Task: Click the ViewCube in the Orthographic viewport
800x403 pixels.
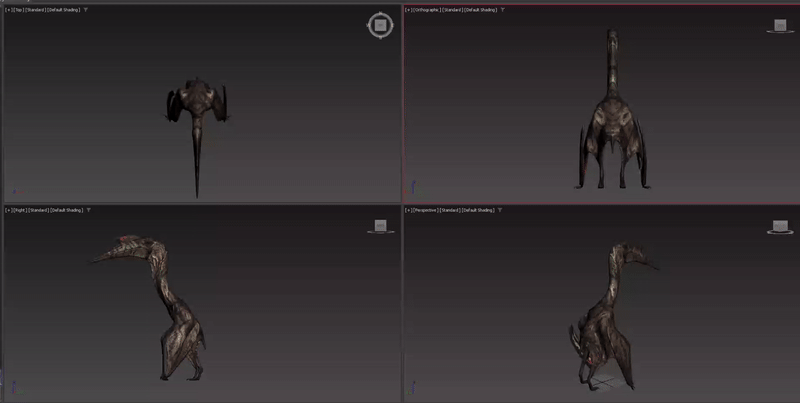Action: (x=779, y=26)
